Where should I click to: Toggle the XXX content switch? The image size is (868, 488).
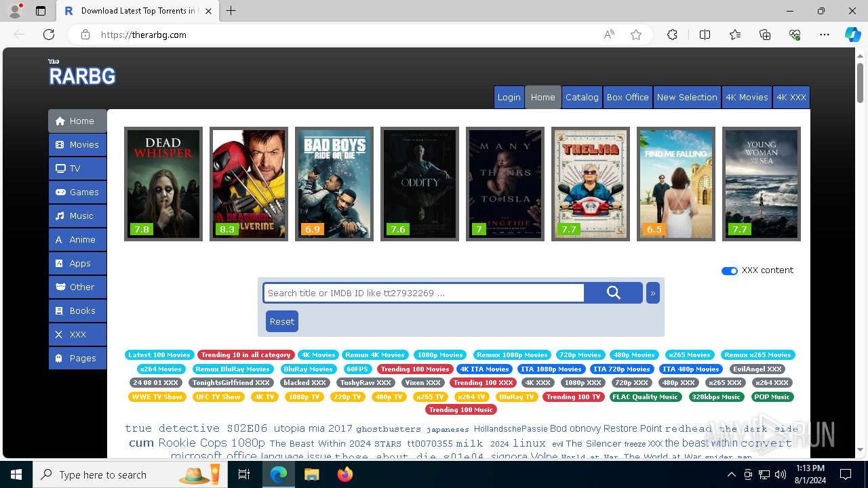tap(730, 270)
